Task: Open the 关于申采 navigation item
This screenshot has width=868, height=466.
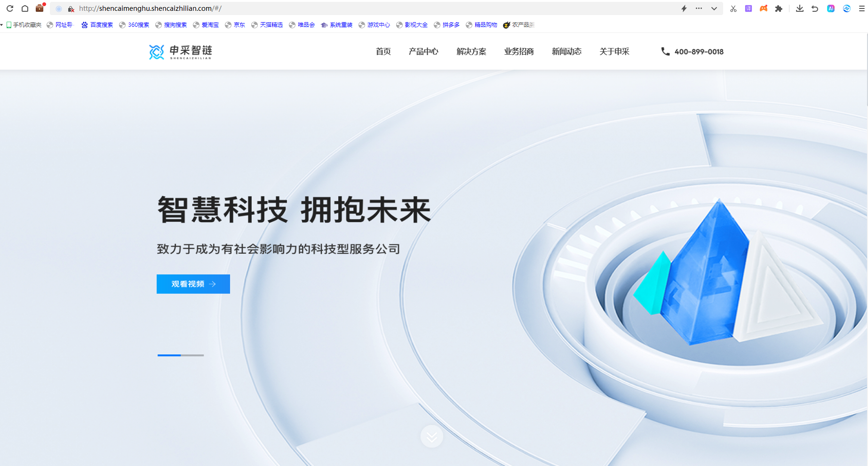Action: point(614,52)
